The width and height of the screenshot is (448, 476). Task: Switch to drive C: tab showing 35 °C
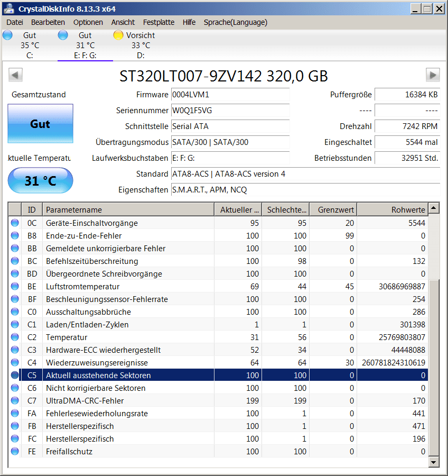[30, 45]
